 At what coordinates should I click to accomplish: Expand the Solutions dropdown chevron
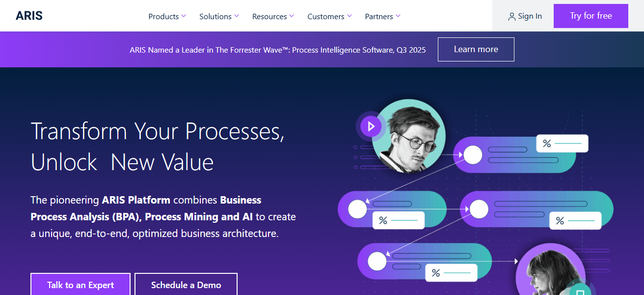tap(237, 16)
